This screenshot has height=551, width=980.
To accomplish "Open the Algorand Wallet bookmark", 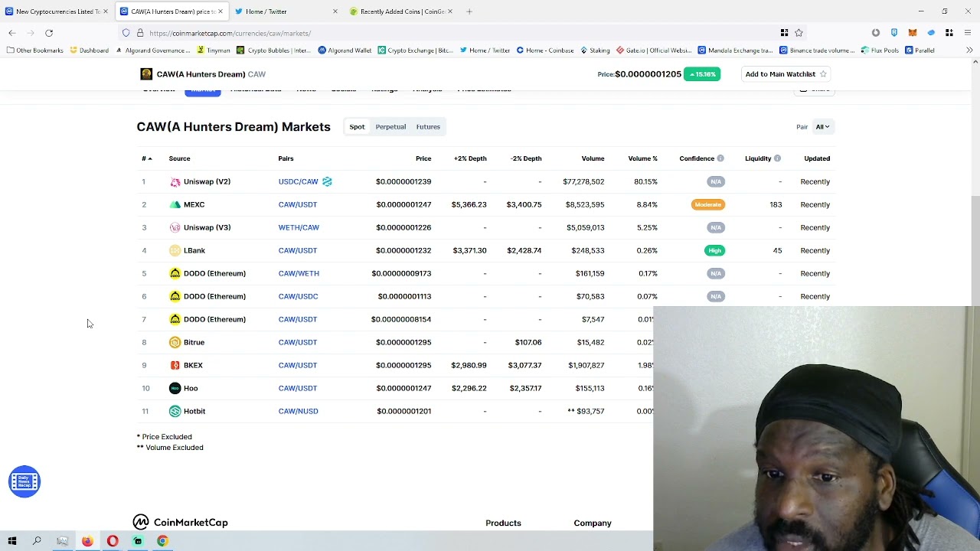I will pos(345,51).
